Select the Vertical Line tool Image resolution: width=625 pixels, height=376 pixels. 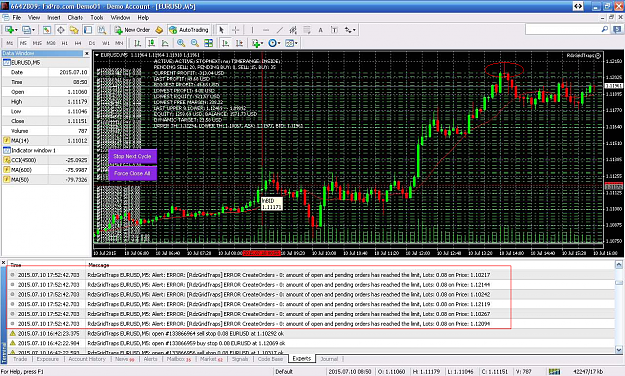(x=252, y=30)
